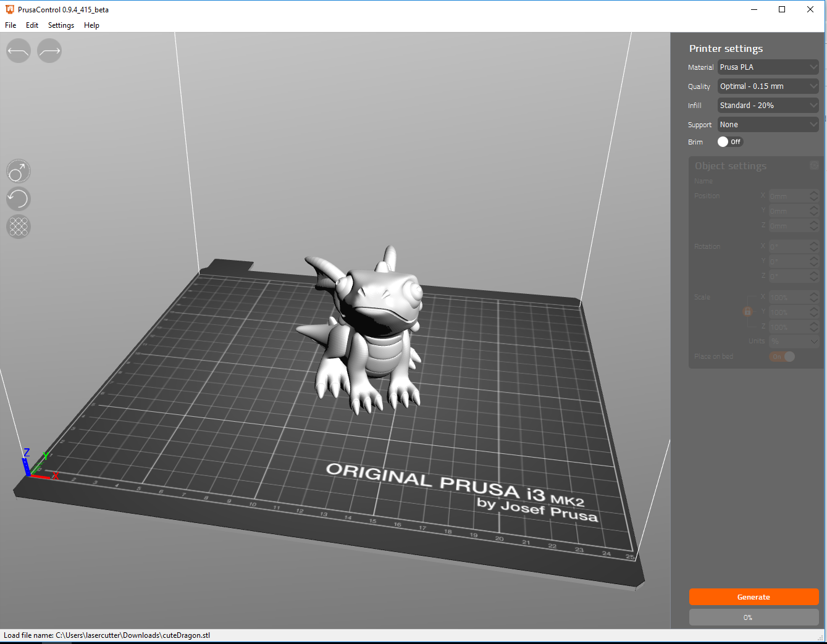This screenshot has height=644, width=827.
Task: Toggle the Place on bed switch
Action: coord(782,356)
